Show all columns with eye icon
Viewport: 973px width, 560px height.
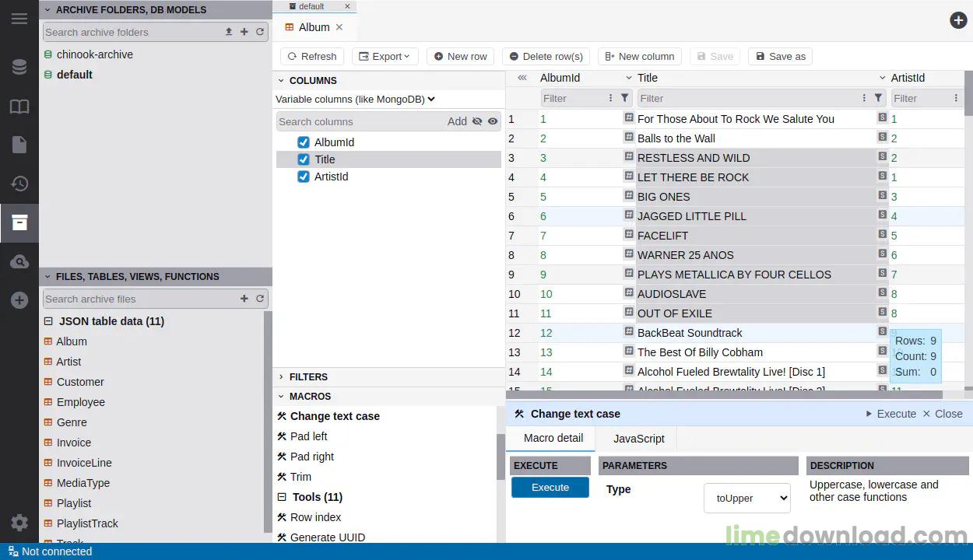[493, 121]
